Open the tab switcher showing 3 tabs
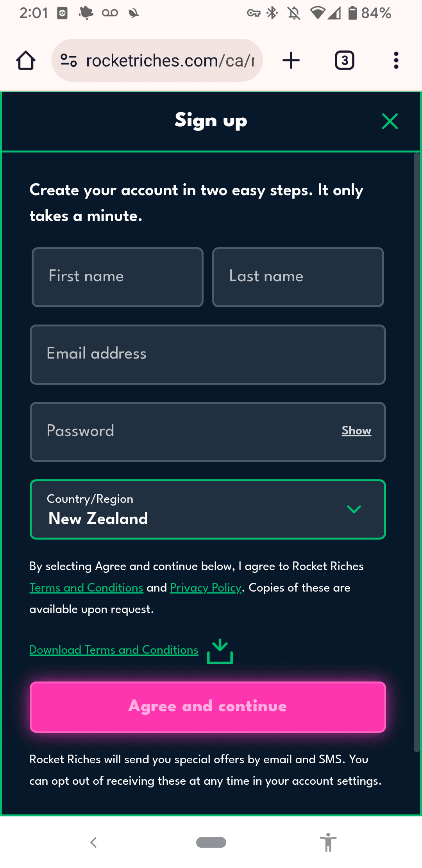This screenshot has height=868, width=422. pos(344,61)
